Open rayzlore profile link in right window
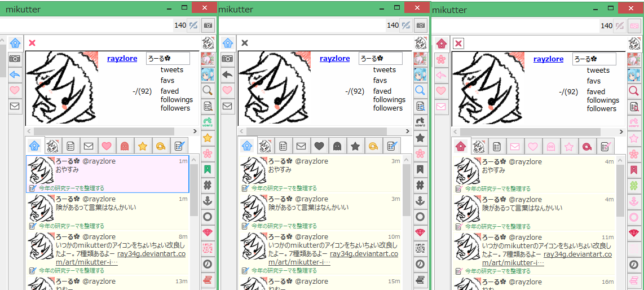Image resolution: width=644 pixels, height=290 pixels. 548,59
